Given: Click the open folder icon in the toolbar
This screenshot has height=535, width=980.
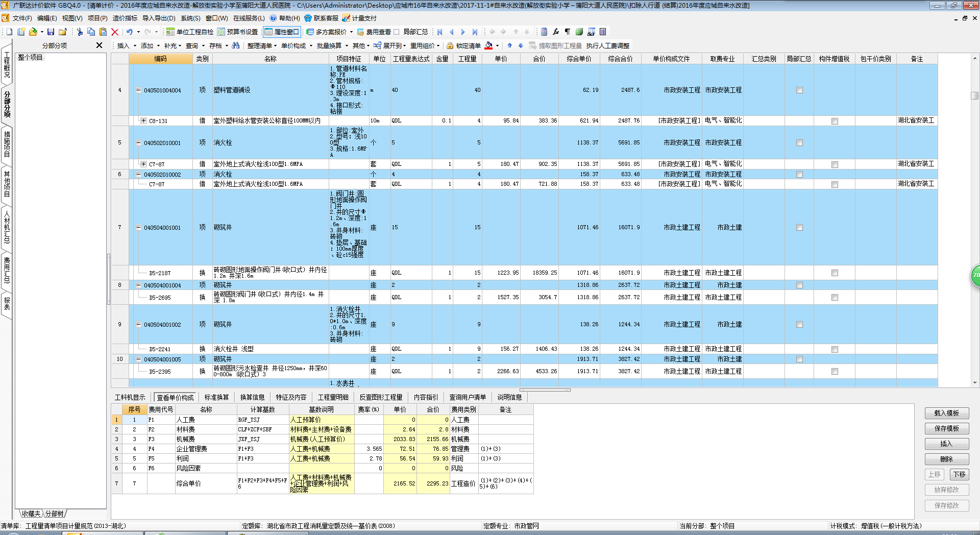Looking at the screenshot, I should coord(33,32).
